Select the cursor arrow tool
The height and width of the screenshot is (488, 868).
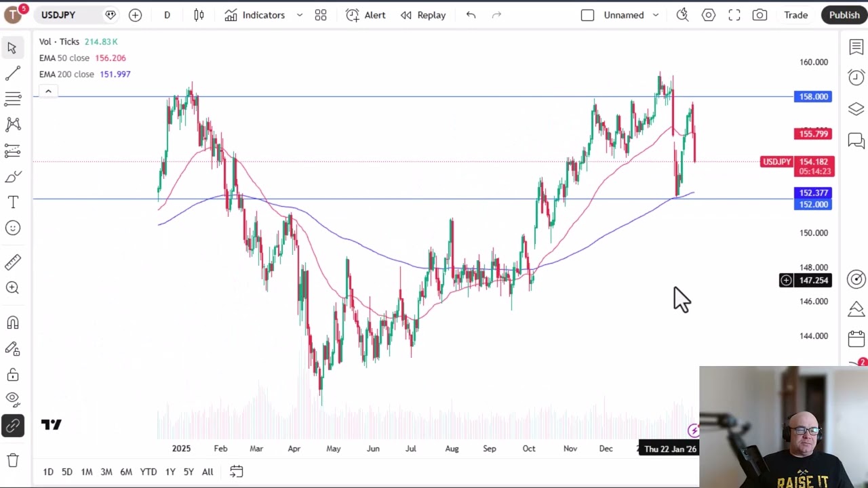[12, 47]
